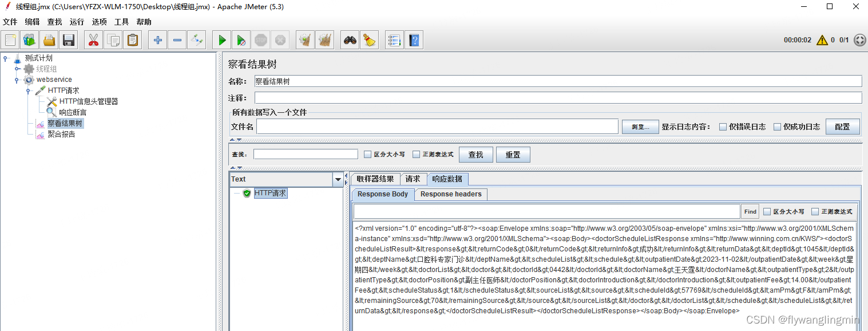Check the 仅成功日志 option
868x331 pixels.
coord(777,127)
